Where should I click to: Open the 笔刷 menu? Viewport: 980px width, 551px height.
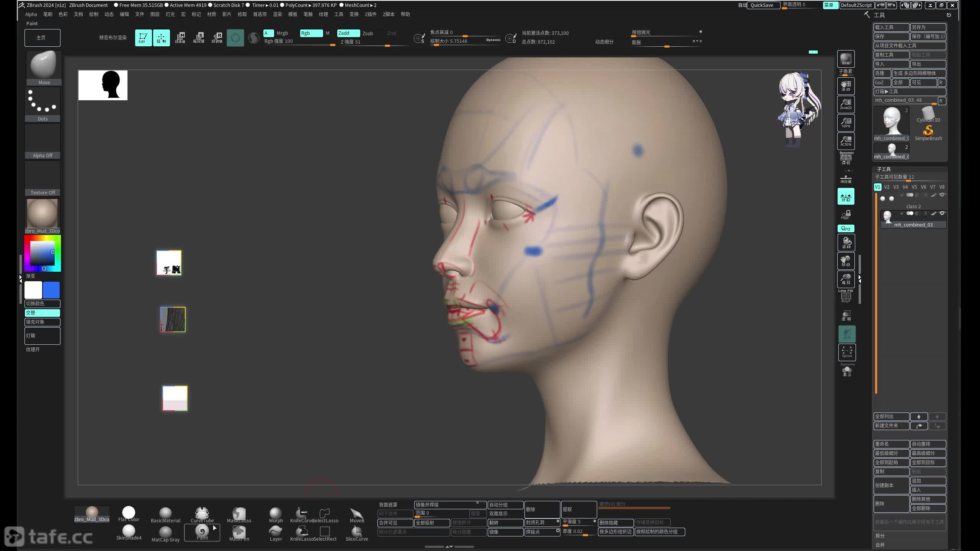[x=48, y=14]
